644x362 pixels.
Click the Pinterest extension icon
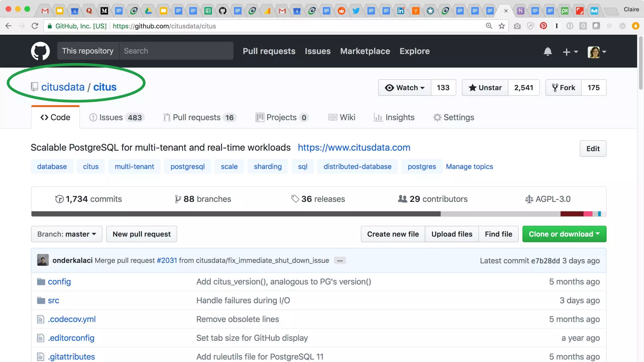pos(543,26)
